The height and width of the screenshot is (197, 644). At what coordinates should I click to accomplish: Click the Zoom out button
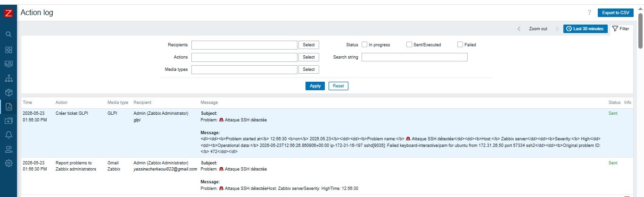538,29
